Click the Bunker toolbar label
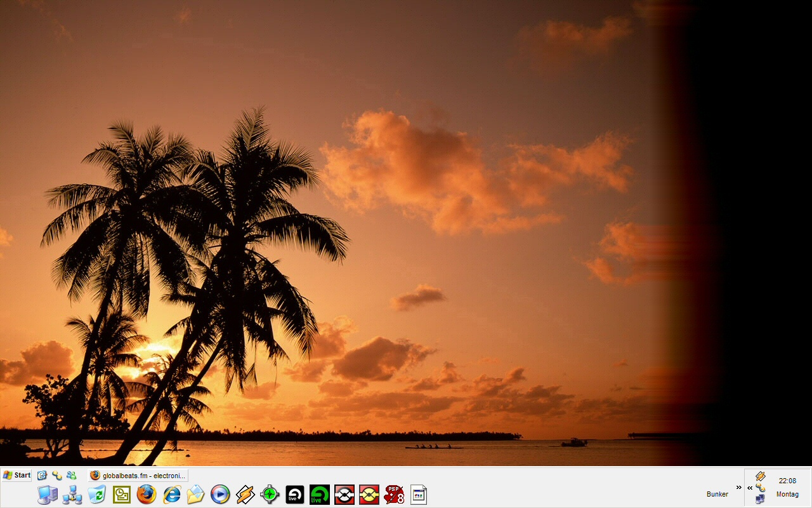This screenshot has width=812, height=508. tap(717, 494)
